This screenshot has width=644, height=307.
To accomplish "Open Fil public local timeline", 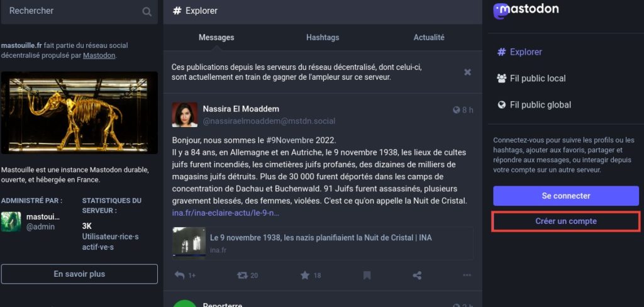I will point(531,79).
